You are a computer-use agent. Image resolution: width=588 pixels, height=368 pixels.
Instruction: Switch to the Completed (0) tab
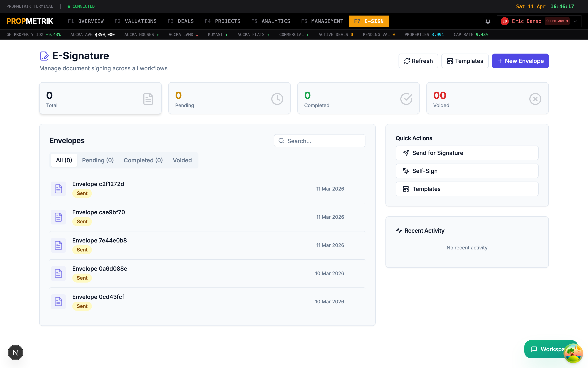click(143, 160)
